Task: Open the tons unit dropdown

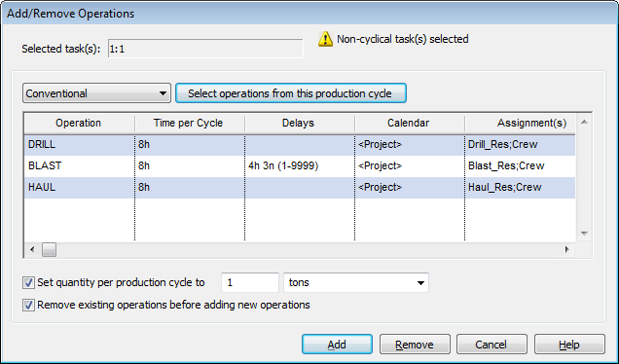Action: click(356, 282)
